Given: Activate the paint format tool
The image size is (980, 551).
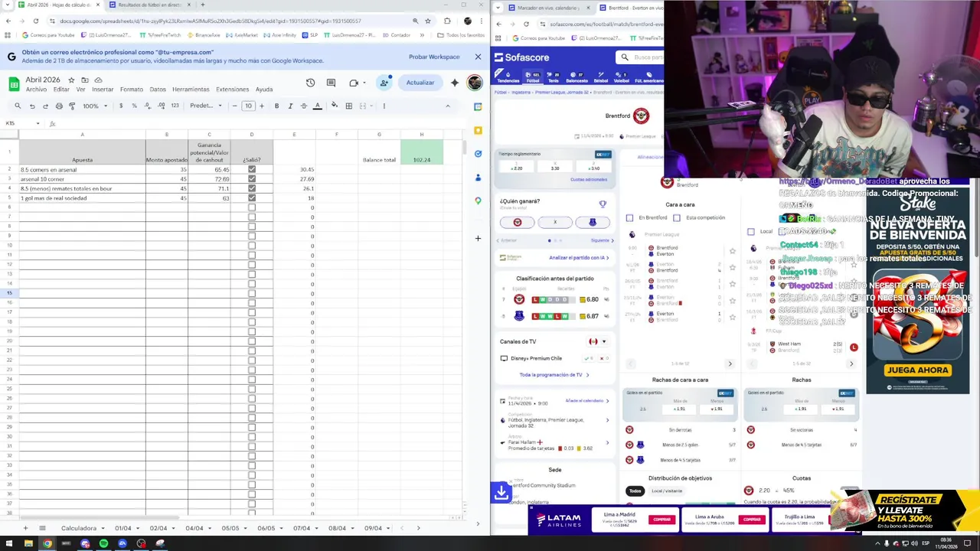Looking at the screenshot, I should (72, 106).
